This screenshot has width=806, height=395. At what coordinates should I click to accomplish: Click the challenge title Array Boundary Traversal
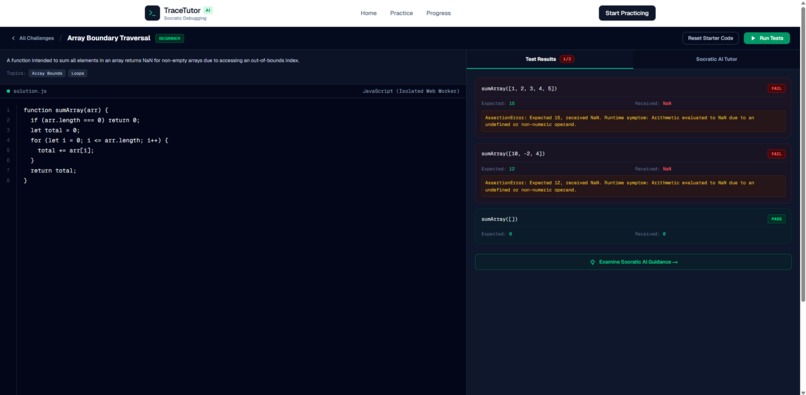tap(108, 38)
